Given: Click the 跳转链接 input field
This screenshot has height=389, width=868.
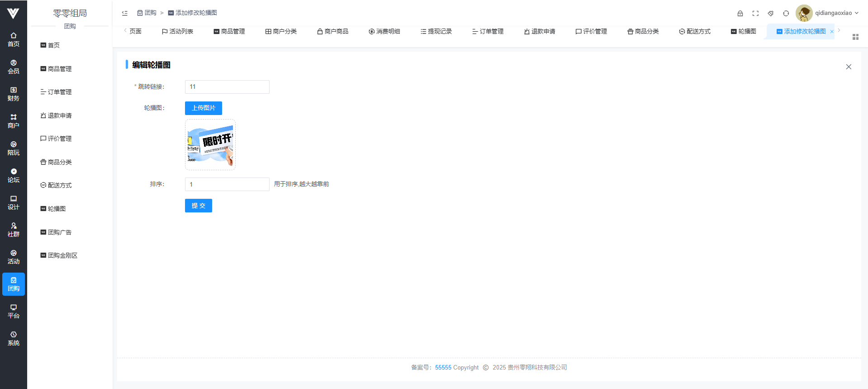Looking at the screenshot, I should (x=227, y=87).
